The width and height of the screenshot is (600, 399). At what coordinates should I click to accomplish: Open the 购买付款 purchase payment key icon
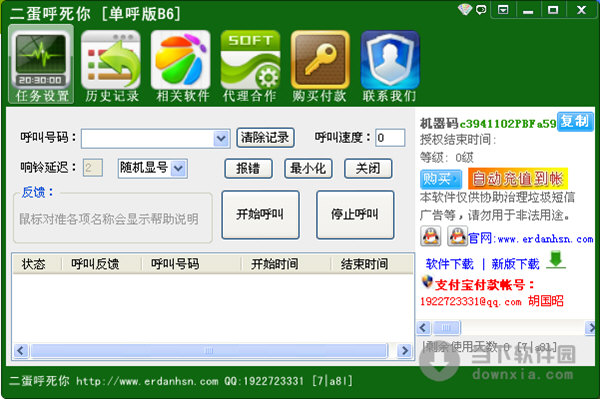[320, 66]
